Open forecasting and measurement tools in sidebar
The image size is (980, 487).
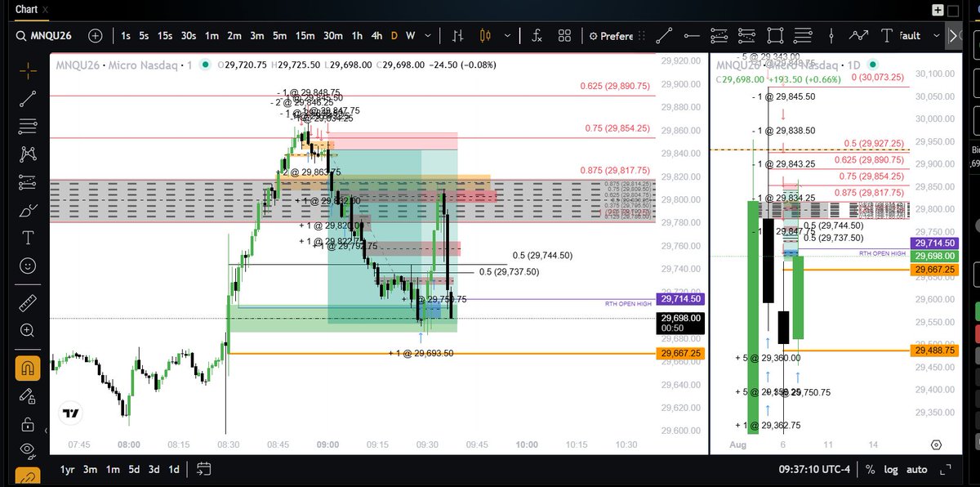coord(28,181)
